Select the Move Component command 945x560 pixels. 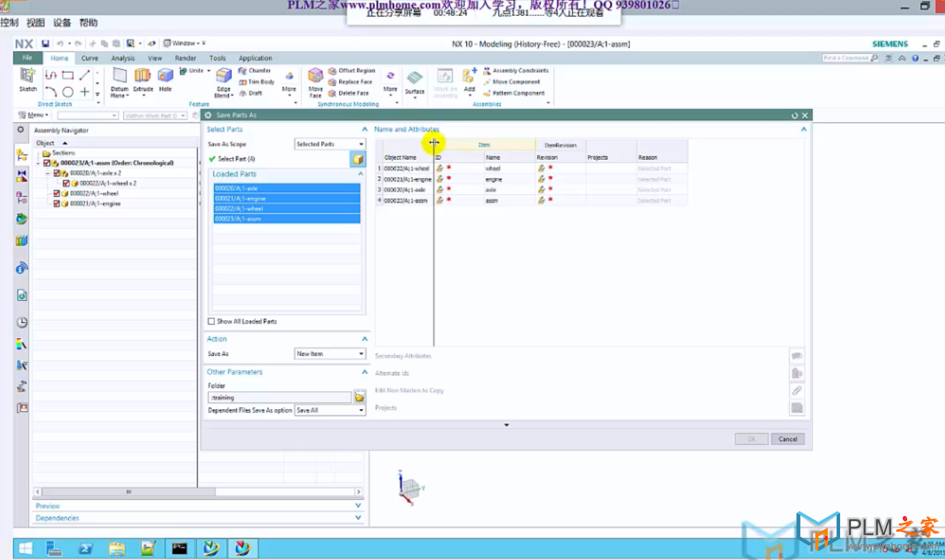coord(512,82)
